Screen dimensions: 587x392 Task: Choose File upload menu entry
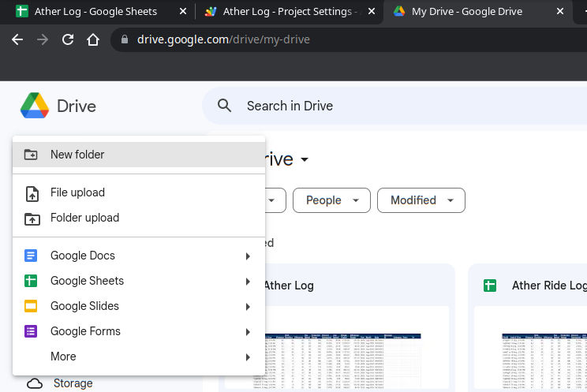pyautogui.click(x=139, y=192)
